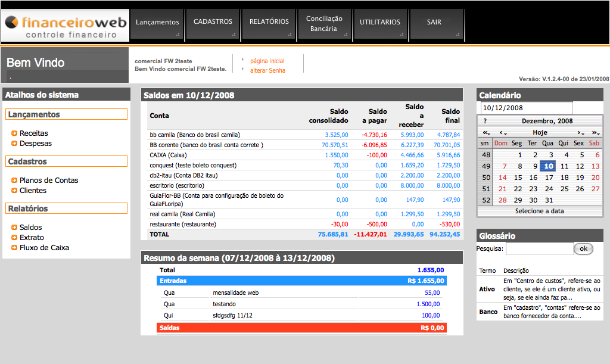
Task: Select day 10 in the calendar
Action: point(548,166)
